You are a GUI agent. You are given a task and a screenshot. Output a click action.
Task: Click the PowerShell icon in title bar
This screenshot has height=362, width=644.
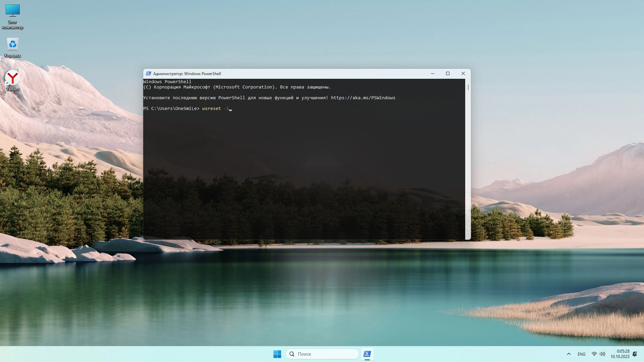[x=148, y=73]
